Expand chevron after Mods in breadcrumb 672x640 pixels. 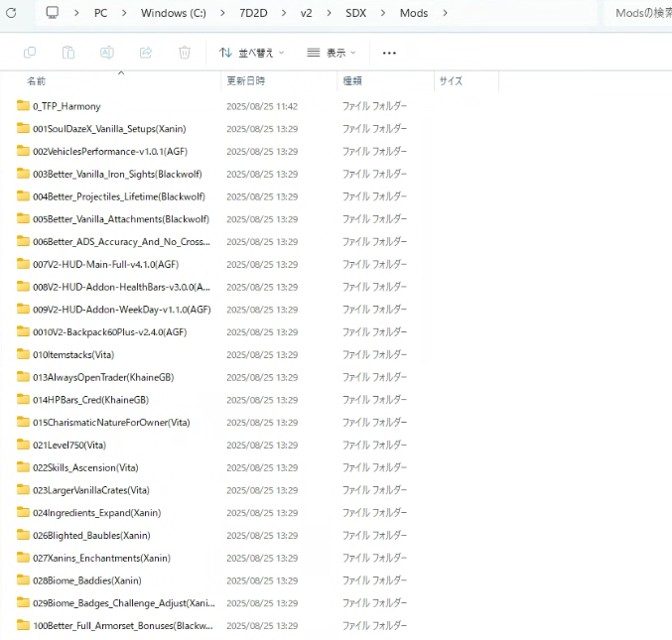[x=445, y=13]
